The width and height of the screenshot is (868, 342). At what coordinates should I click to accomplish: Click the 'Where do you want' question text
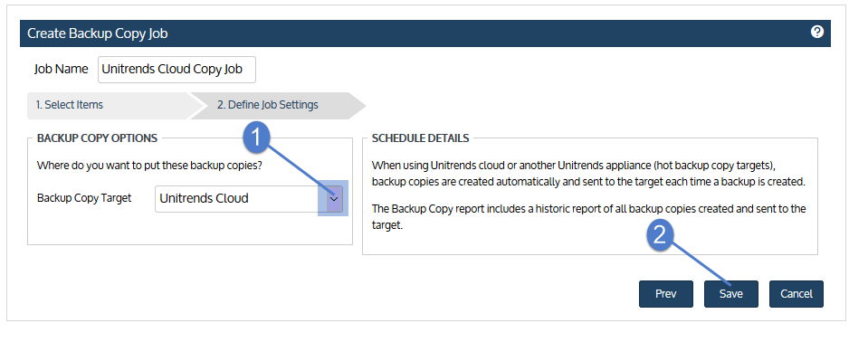click(149, 166)
